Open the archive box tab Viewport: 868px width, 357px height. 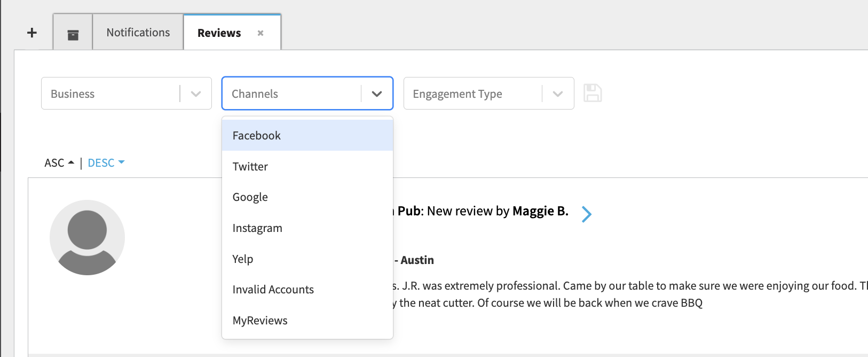click(x=73, y=33)
